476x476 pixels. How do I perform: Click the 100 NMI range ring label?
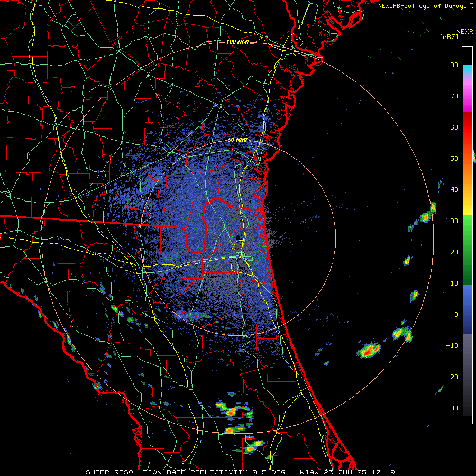click(x=237, y=42)
